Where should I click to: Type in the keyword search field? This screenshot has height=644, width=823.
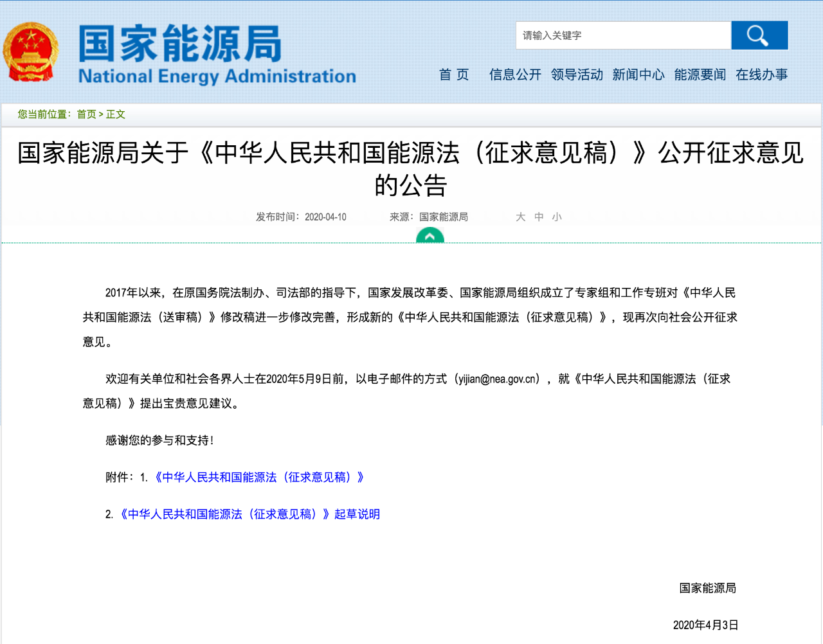[x=622, y=35]
